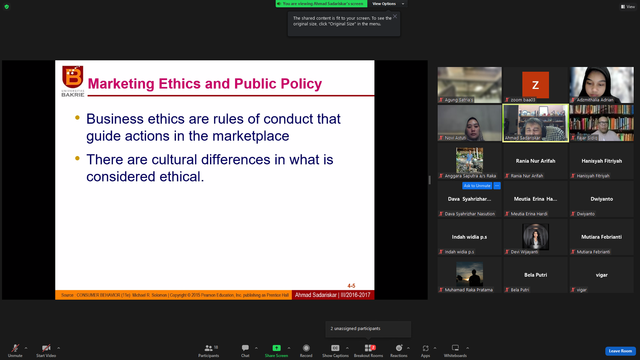Select Novi Astuti's video tile
640x360 pixels.
469,123
